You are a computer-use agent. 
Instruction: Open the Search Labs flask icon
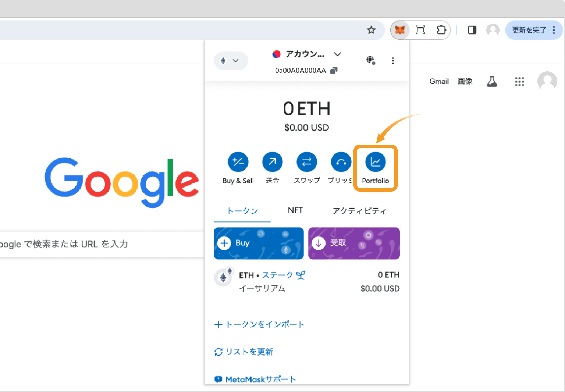coord(492,81)
